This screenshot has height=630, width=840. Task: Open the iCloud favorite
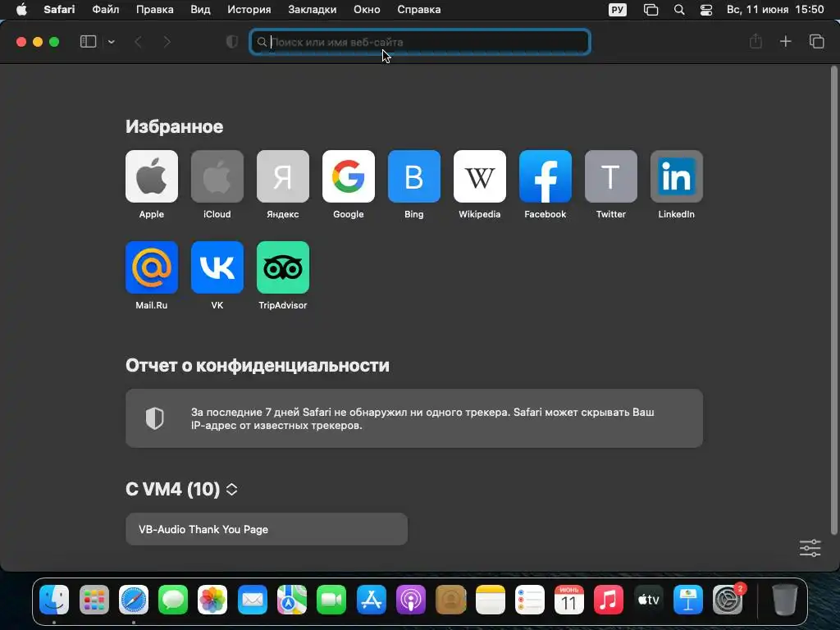[217, 176]
